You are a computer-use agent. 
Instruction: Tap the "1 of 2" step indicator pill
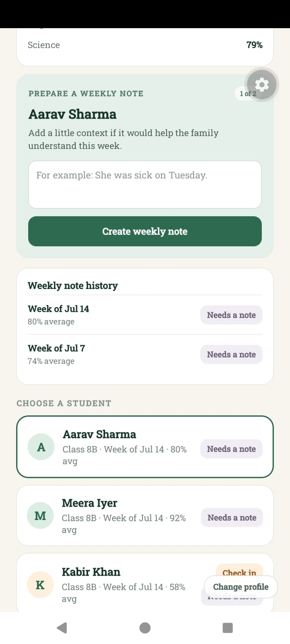click(247, 93)
